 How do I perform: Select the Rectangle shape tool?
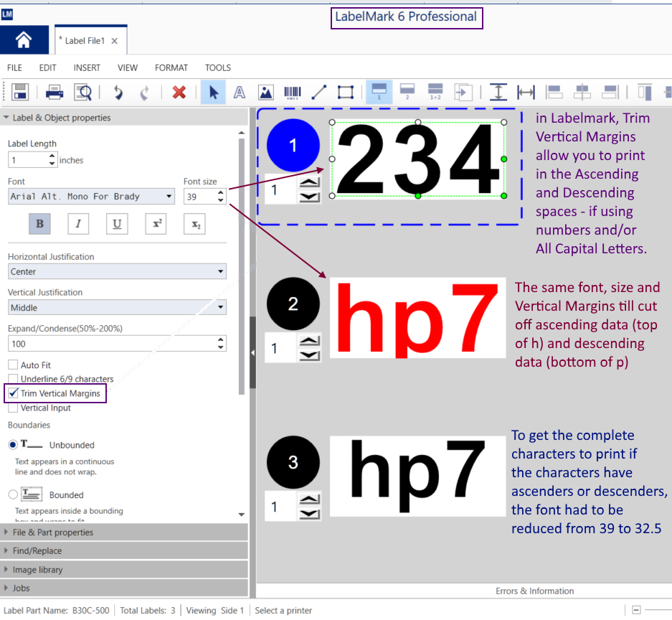coord(346,92)
